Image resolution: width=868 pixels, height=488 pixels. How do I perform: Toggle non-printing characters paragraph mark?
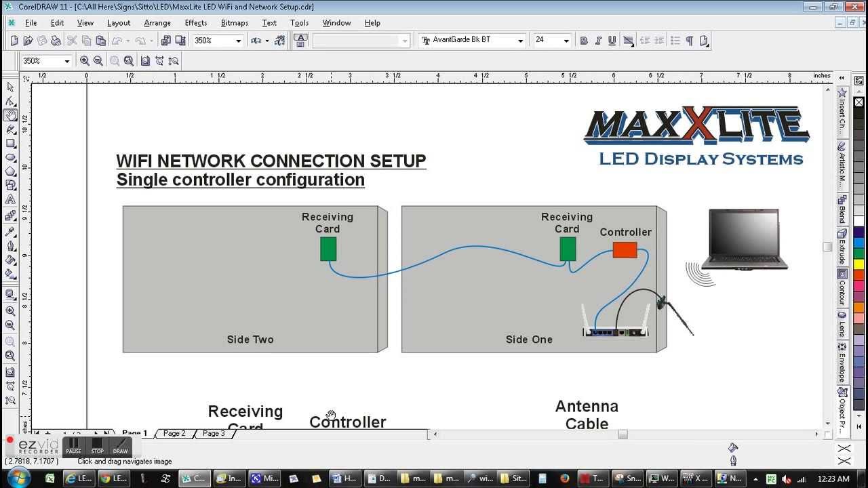click(689, 41)
